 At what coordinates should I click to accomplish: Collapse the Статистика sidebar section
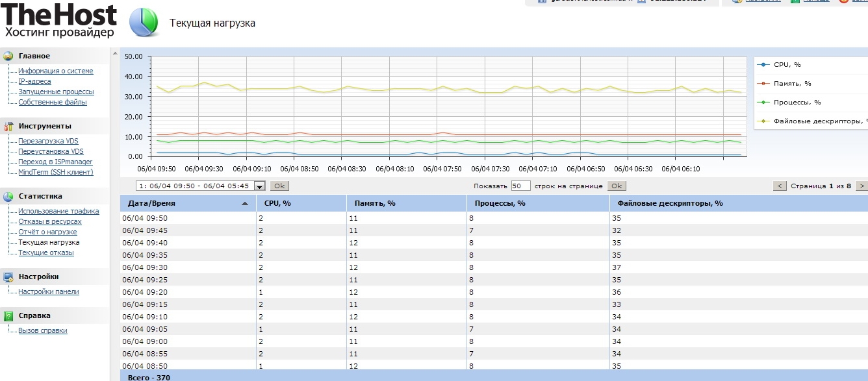pos(40,196)
